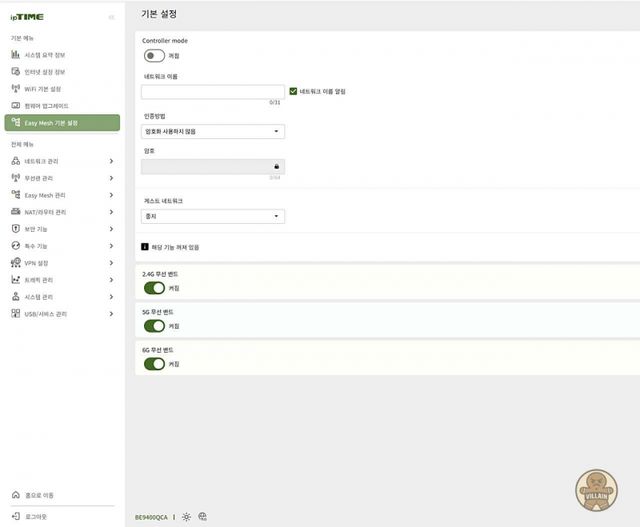640x527 pixels.
Task: Select Easy Mesh 기본 설정 menu item
Action: point(62,123)
